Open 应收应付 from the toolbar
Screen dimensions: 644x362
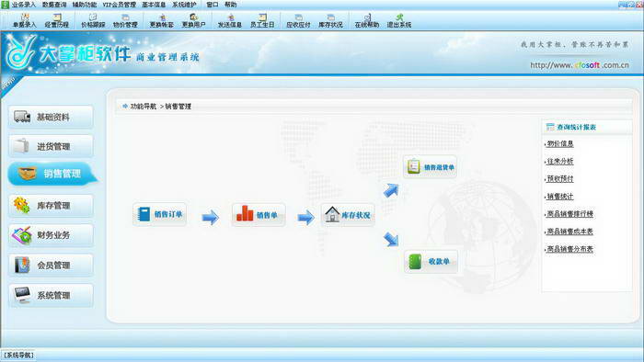coord(299,20)
